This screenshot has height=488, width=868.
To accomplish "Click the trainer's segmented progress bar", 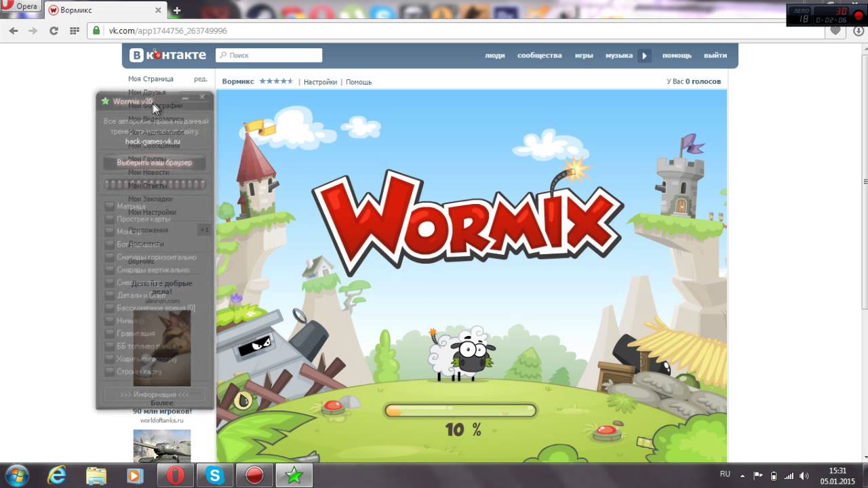I will coord(155,184).
